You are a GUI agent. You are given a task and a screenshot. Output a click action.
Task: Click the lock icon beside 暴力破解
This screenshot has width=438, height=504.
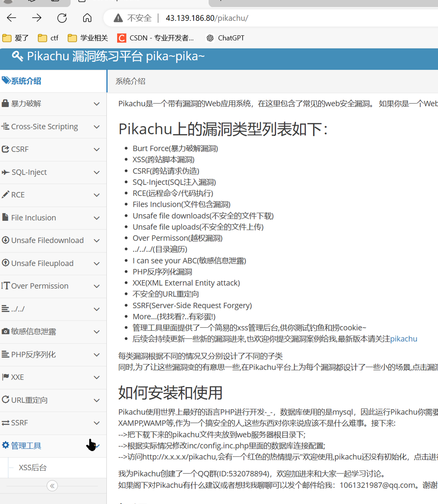click(x=5, y=103)
